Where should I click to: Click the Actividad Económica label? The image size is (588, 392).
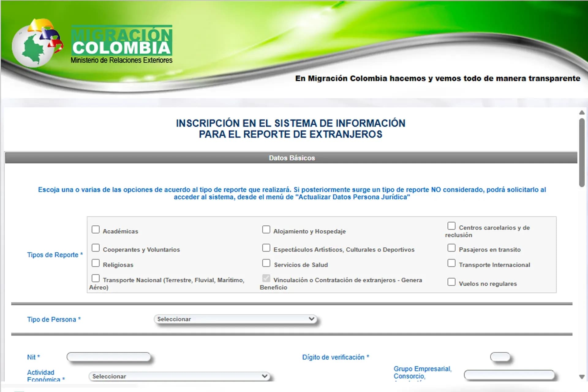tap(46, 376)
